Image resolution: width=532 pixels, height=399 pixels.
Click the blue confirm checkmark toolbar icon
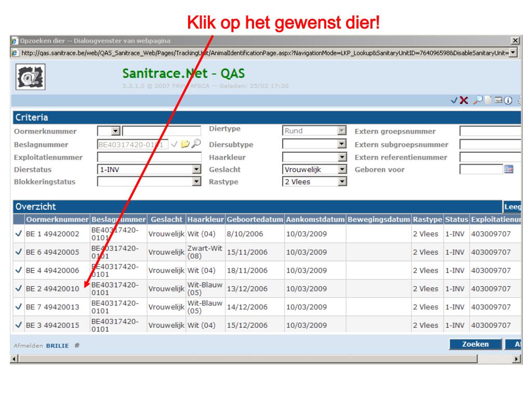click(x=454, y=100)
